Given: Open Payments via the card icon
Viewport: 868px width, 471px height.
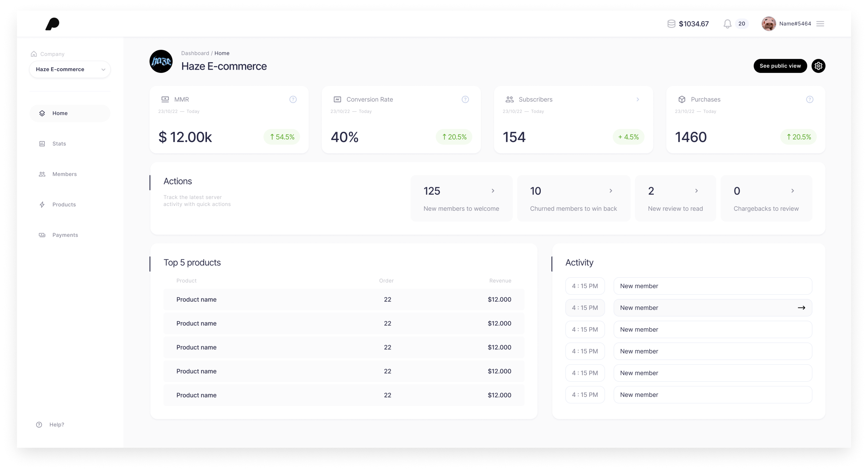Looking at the screenshot, I should 42,235.
